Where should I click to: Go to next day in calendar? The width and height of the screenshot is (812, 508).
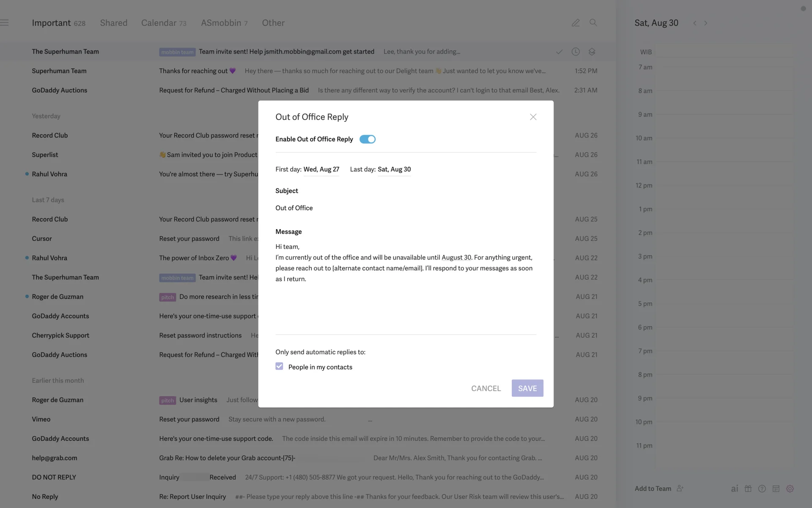point(705,23)
